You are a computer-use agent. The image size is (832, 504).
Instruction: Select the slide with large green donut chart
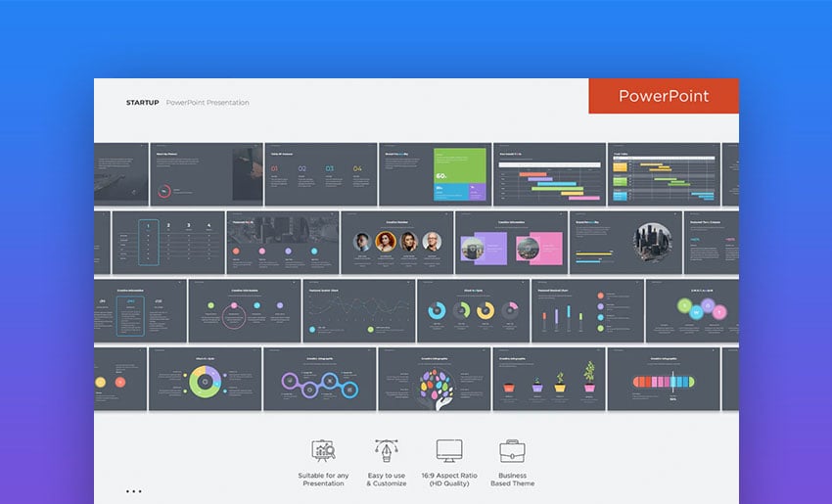coord(206,379)
